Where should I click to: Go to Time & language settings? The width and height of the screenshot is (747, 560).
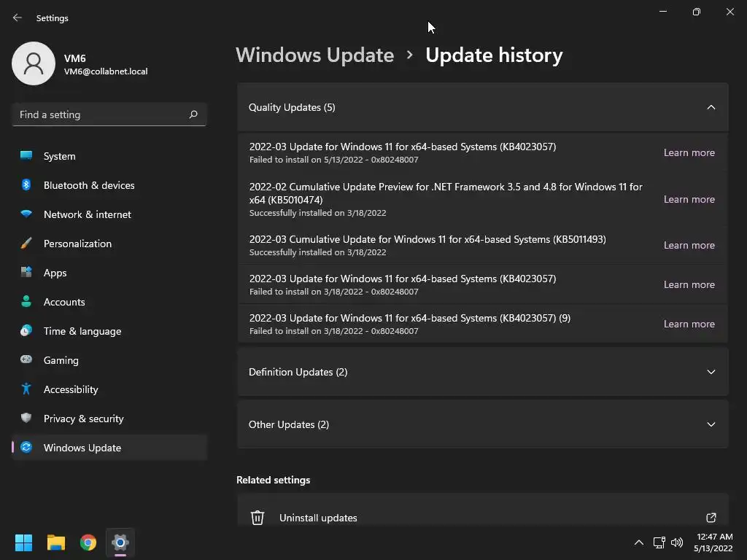[82, 331]
